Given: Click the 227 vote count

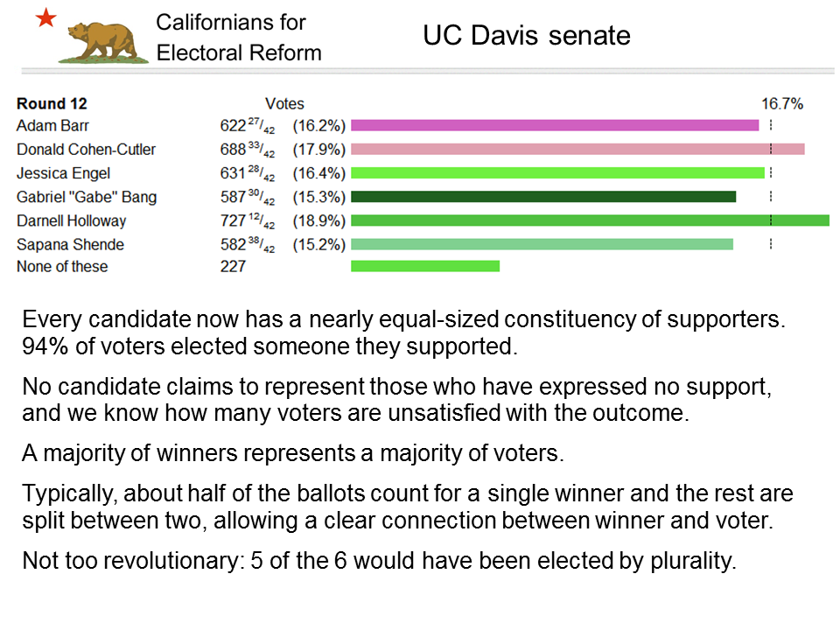Looking at the screenshot, I should (x=233, y=266).
